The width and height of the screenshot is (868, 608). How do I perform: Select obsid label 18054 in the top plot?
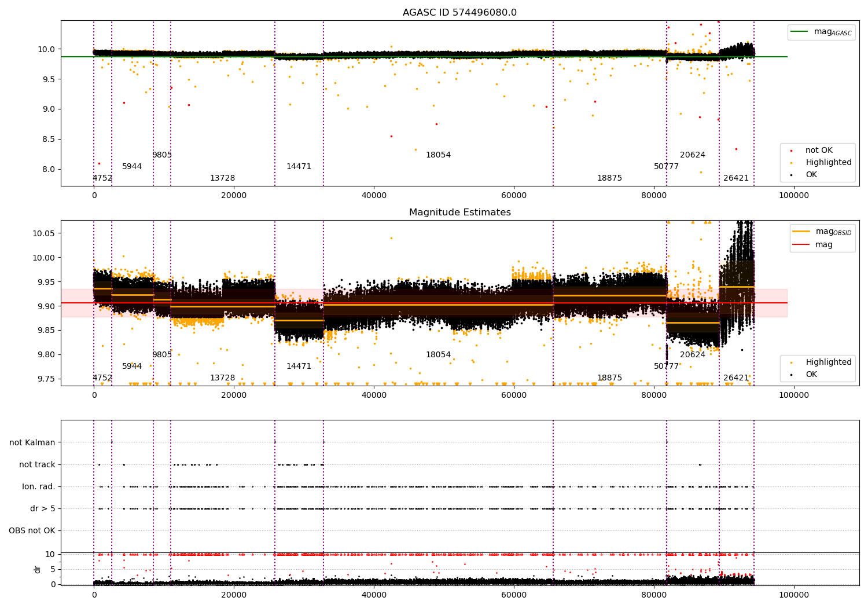pyautogui.click(x=439, y=155)
